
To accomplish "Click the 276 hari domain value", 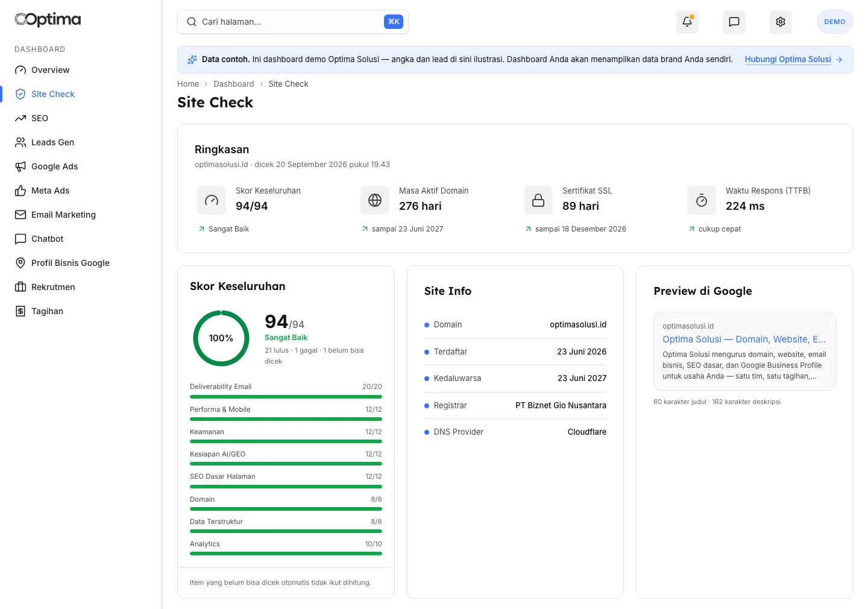I will click(420, 206).
